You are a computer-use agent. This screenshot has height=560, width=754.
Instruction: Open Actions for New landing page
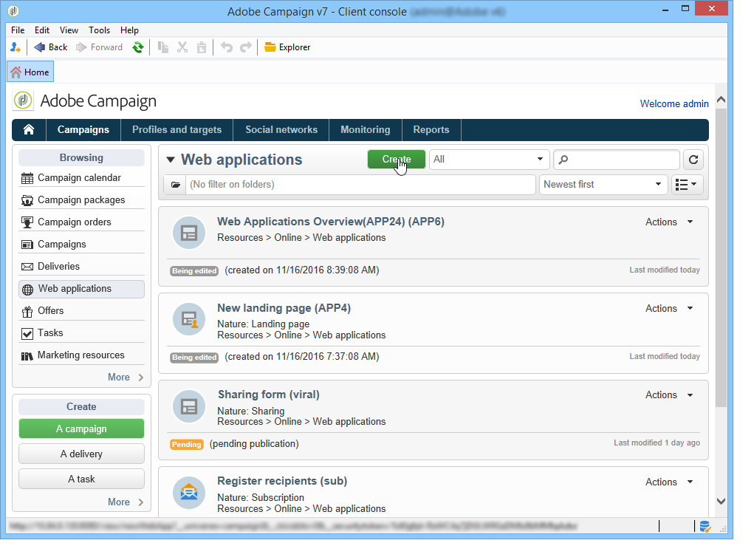tap(669, 308)
